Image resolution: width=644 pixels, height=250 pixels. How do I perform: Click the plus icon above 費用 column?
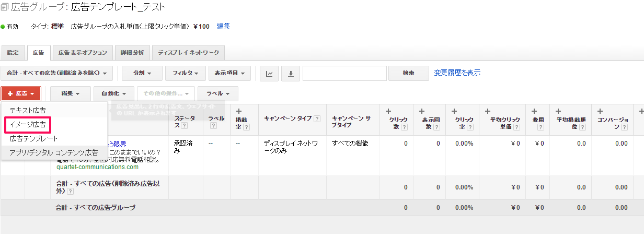point(534,111)
